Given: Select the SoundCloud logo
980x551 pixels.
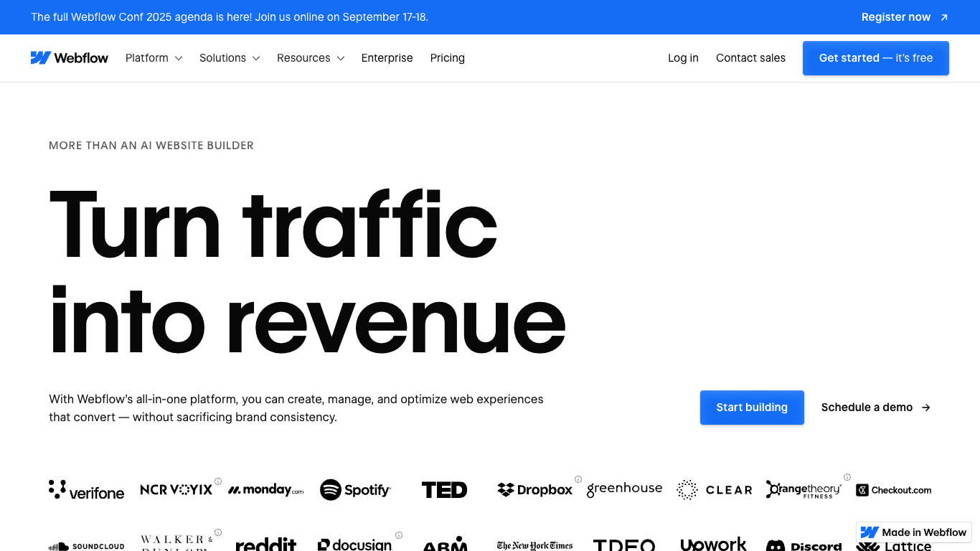Looking at the screenshot, I should coord(87,545).
